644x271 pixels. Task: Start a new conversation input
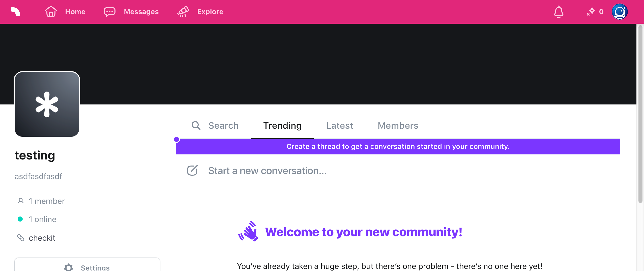(398, 171)
